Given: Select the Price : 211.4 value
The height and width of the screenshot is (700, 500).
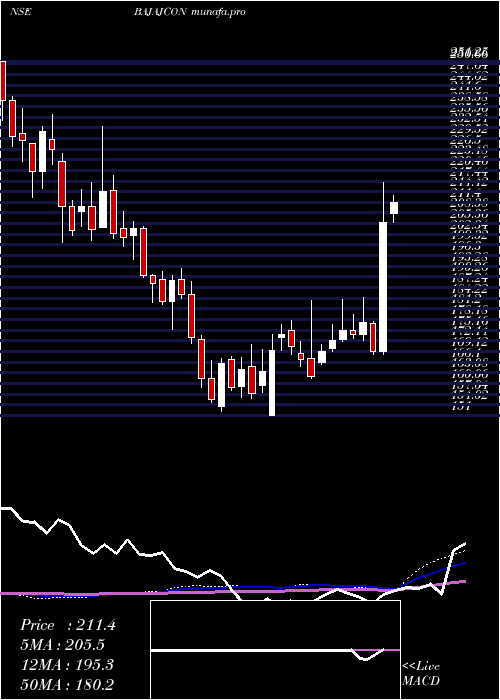Looking at the screenshot, I should point(68,625).
